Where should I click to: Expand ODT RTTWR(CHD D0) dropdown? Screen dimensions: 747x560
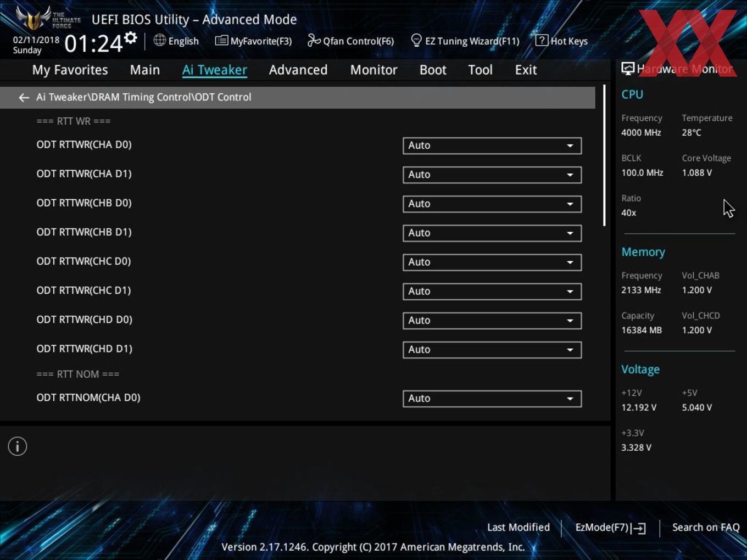tap(492, 320)
